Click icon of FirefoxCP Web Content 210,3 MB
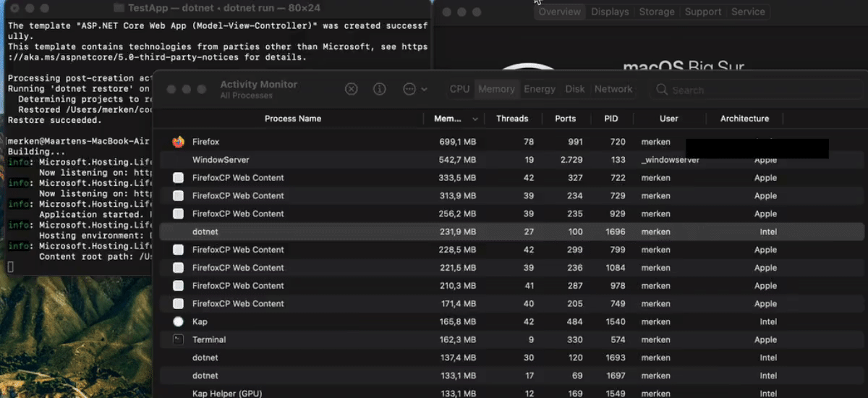This screenshot has width=868, height=398. coord(179,286)
